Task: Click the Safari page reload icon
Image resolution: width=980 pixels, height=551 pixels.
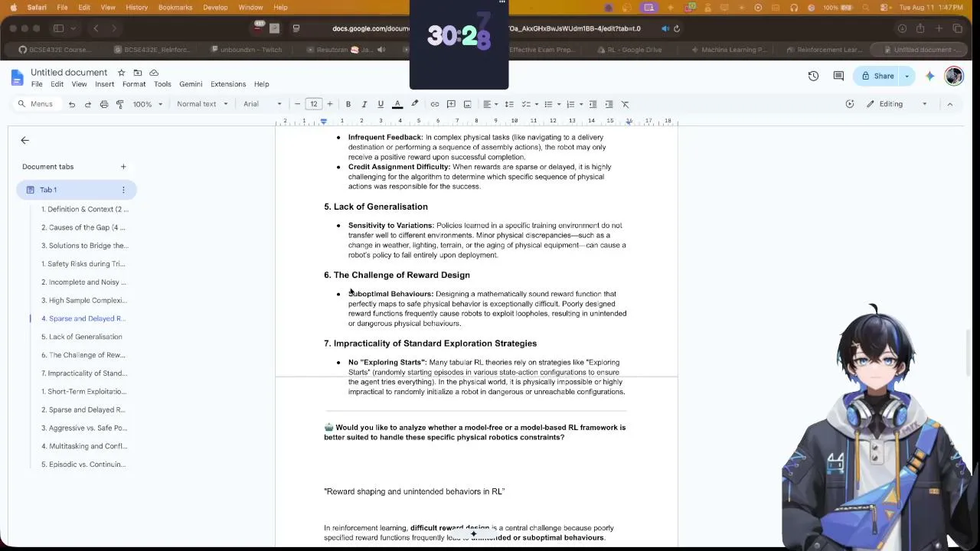Action: (676, 28)
